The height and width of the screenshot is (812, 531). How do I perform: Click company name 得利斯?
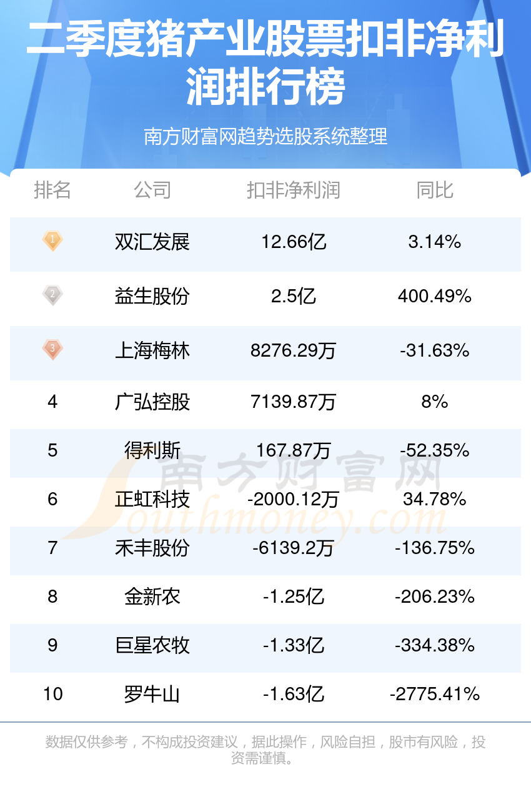click(x=152, y=450)
